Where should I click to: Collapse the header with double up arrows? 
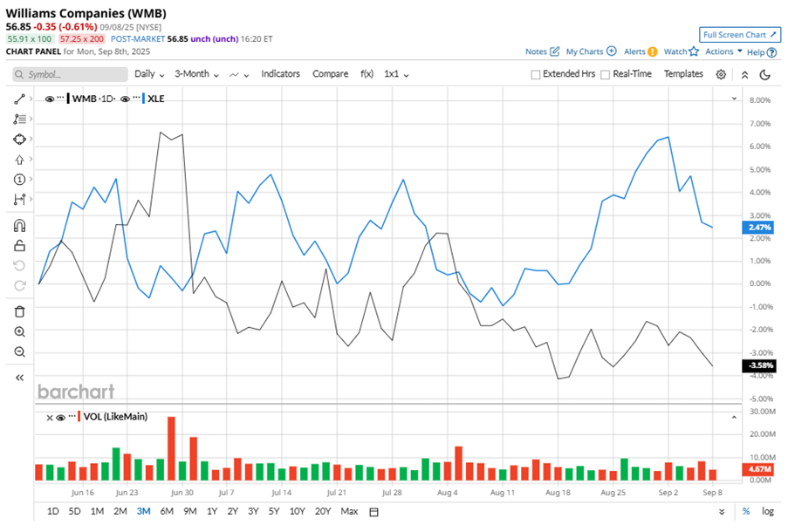point(744,74)
